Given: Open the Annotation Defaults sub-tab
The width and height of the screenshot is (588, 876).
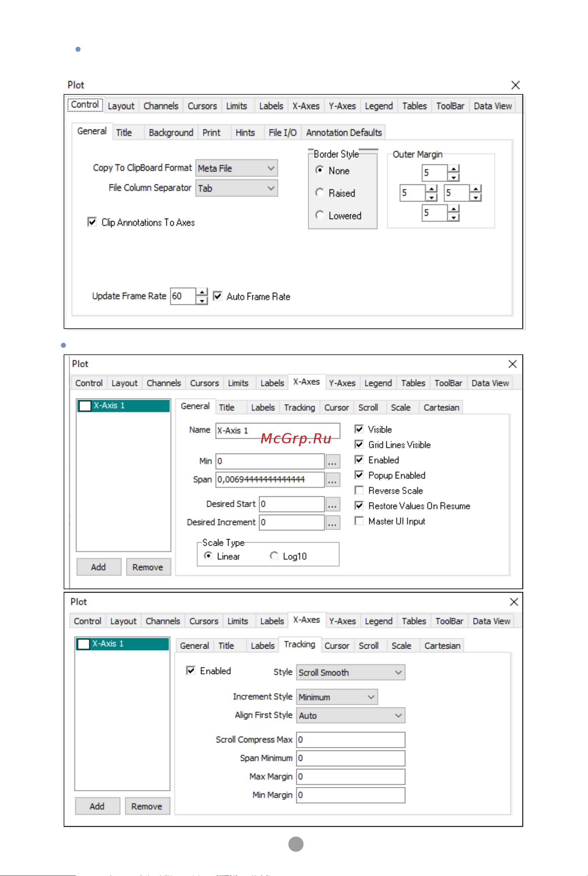Looking at the screenshot, I should (344, 133).
